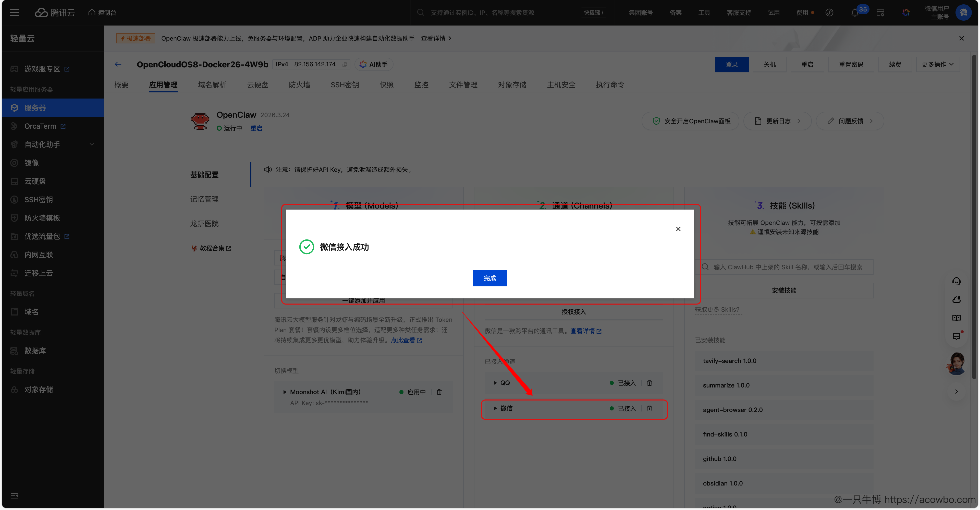
Task: Switch to 域名解析 tab
Action: coord(212,85)
